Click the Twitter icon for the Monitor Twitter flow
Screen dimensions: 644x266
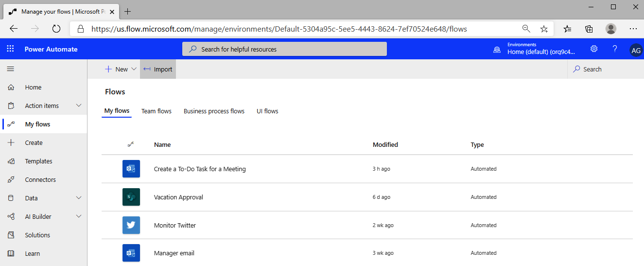131,225
